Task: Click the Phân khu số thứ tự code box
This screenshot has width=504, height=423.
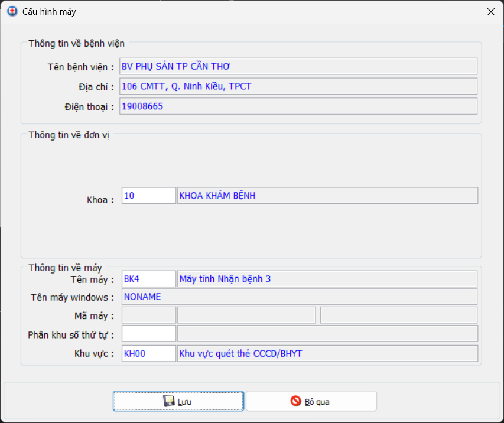Action: coord(149,334)
